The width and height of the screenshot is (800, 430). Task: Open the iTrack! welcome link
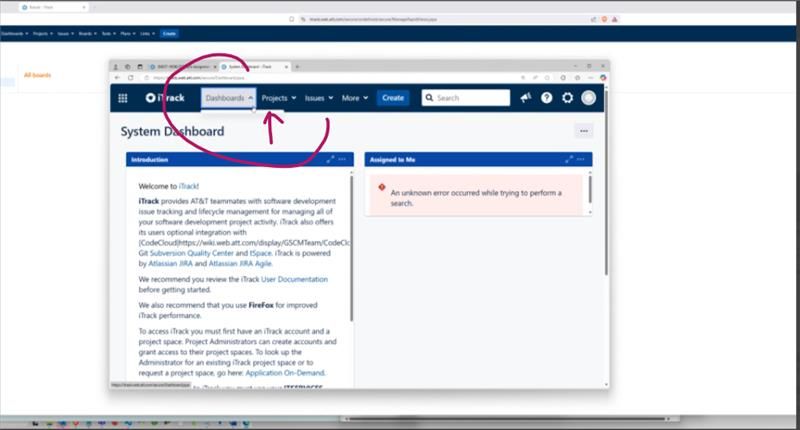click(189, 186)
